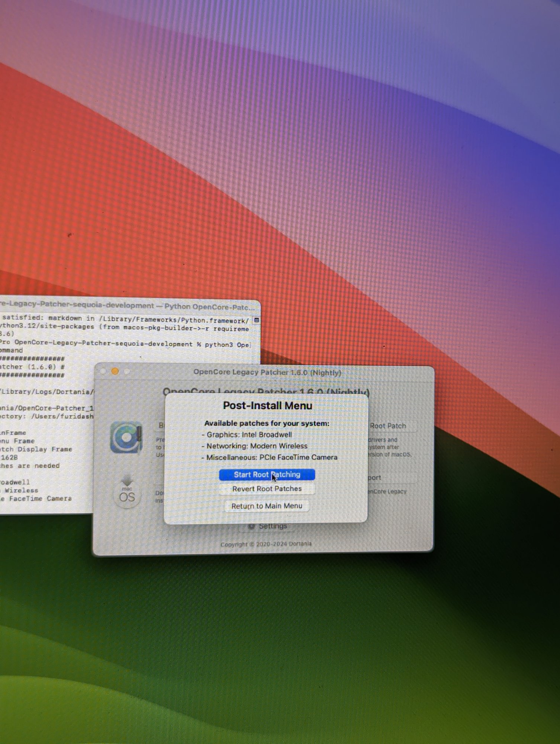Screen dimensions: 560x744
Task: Click the 'Post-Install Menu' heading
Action: pos(267,405)
